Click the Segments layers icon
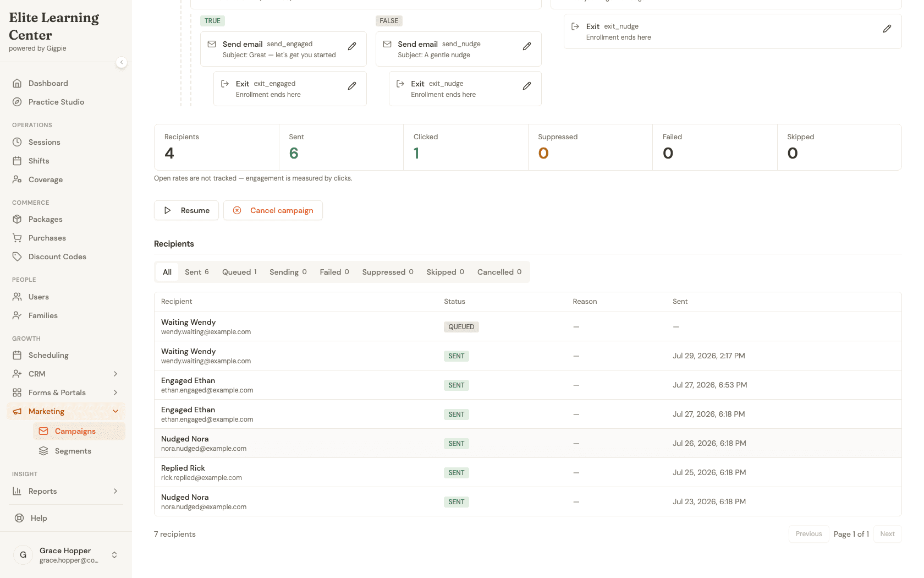The height and width of the screenshot is (578, 924). 43,451
